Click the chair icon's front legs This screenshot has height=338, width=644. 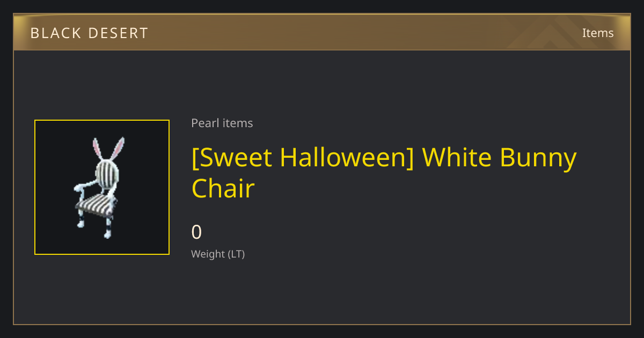(94, 224)
